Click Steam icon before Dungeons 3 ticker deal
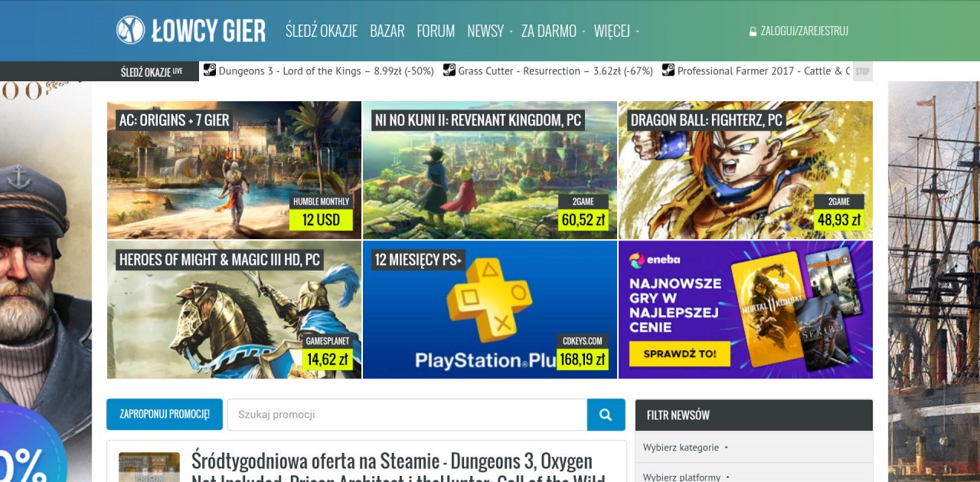 pos(209,70)
